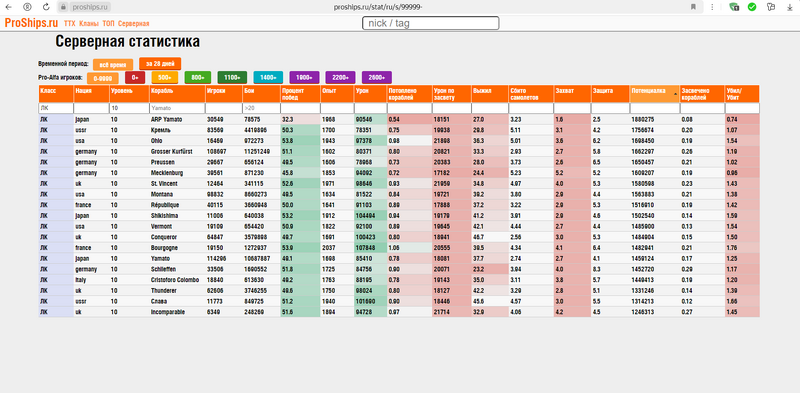Screen dimensions: 800x393
Task: Go back with the browser back arrow
Action: click(8, 7)
